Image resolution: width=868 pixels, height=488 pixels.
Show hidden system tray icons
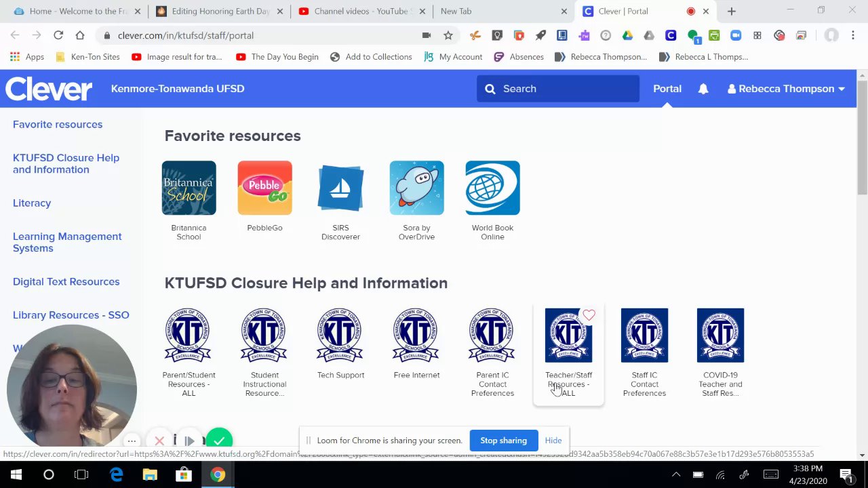[675, 474]
